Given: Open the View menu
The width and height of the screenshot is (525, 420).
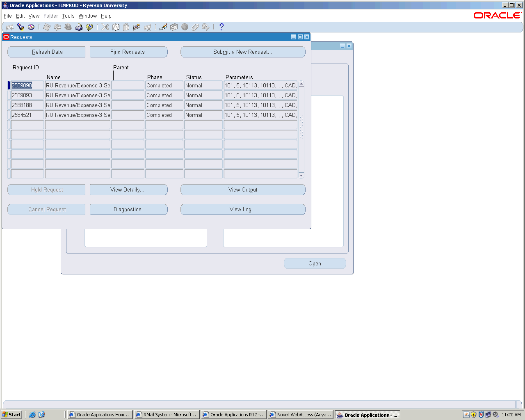Looking at the screenshot, I should click(x=34, y=16).
